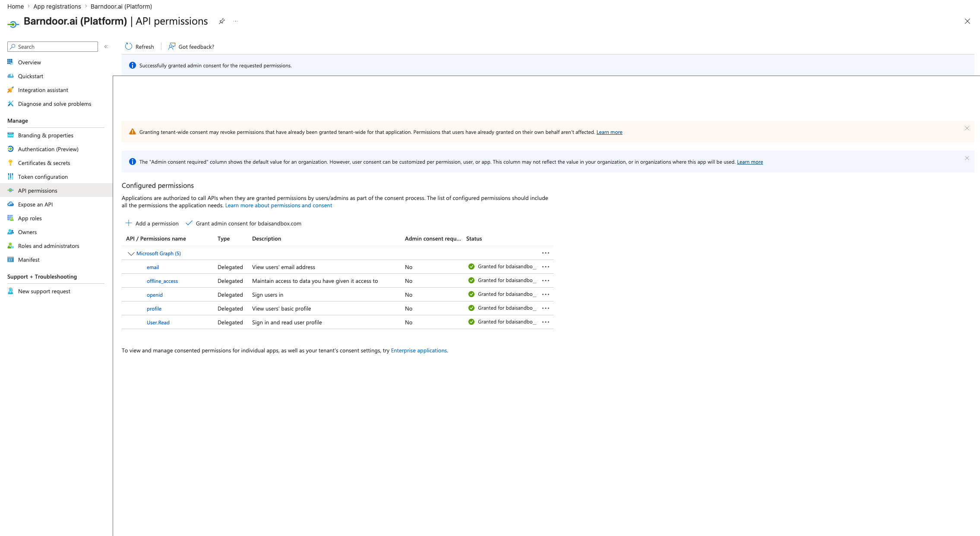The height and width of the screenshot is (536, 980).
Task: Open Learn more about permissions and consent
Action: (x=278, y=206)
